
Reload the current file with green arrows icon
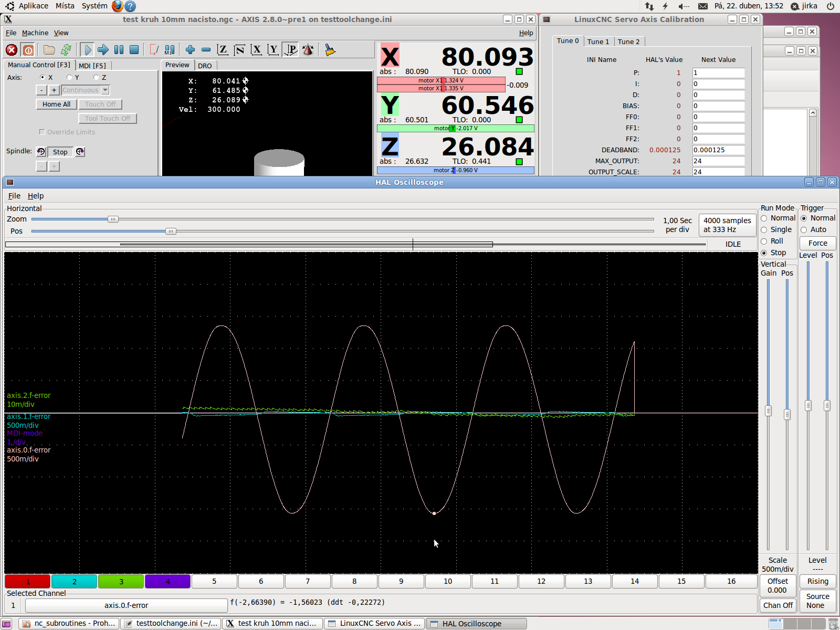(66, 50)
